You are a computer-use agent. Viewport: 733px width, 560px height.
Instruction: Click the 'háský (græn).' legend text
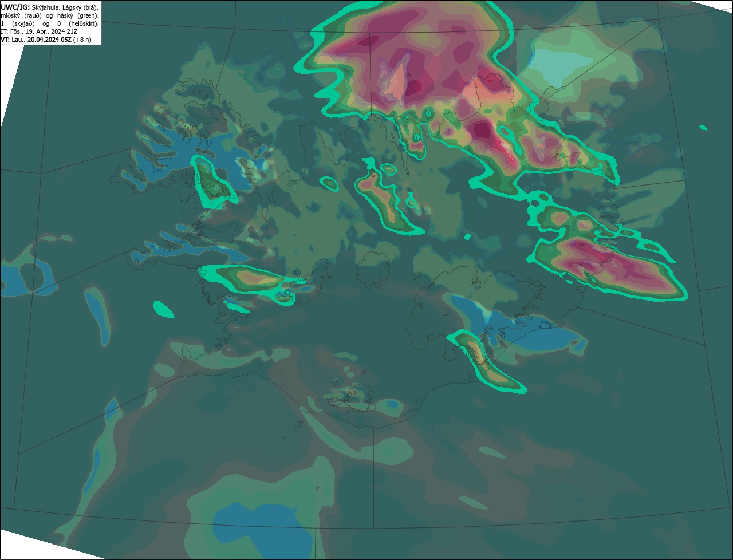78,16
